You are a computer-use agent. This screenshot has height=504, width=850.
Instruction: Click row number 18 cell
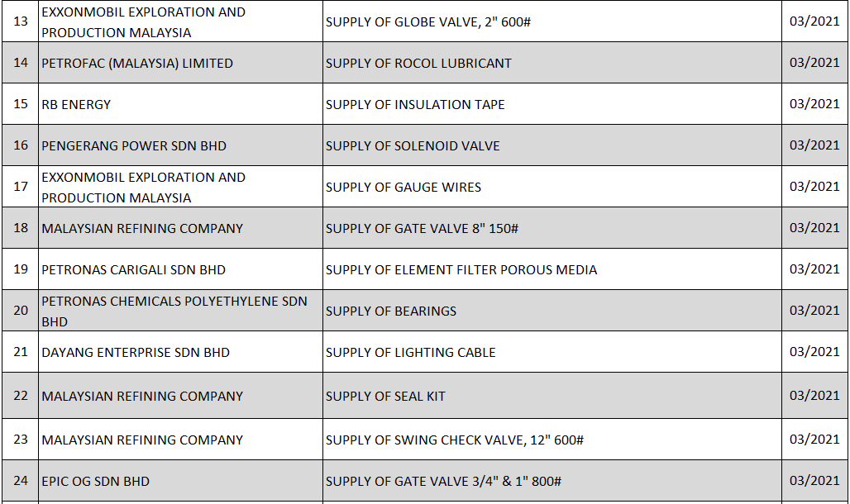[x=21, y=229]
